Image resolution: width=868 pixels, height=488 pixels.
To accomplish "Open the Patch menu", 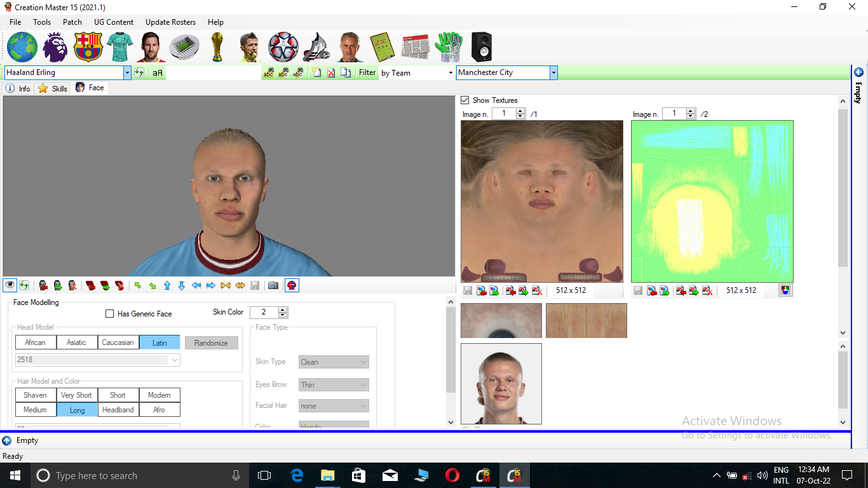I will (x=72, y=22).
